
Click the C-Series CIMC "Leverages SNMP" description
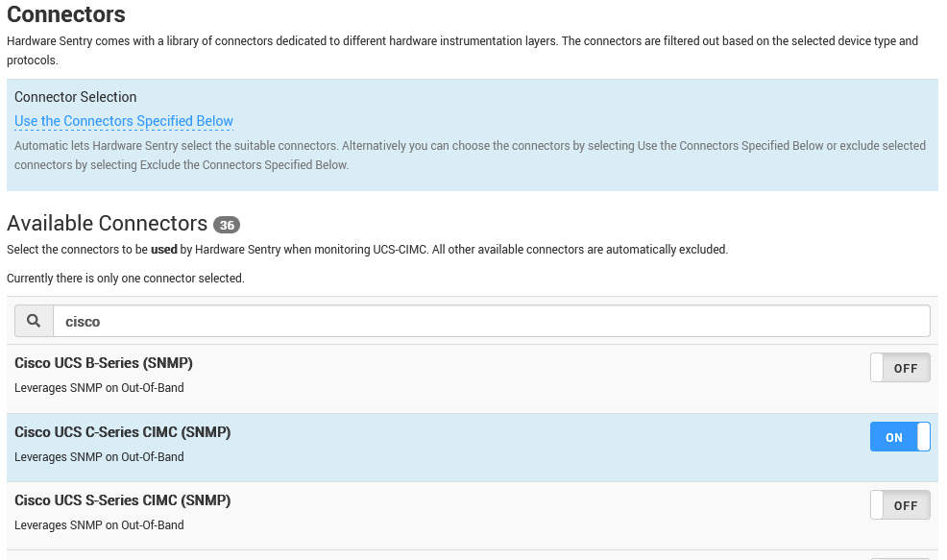99,456
